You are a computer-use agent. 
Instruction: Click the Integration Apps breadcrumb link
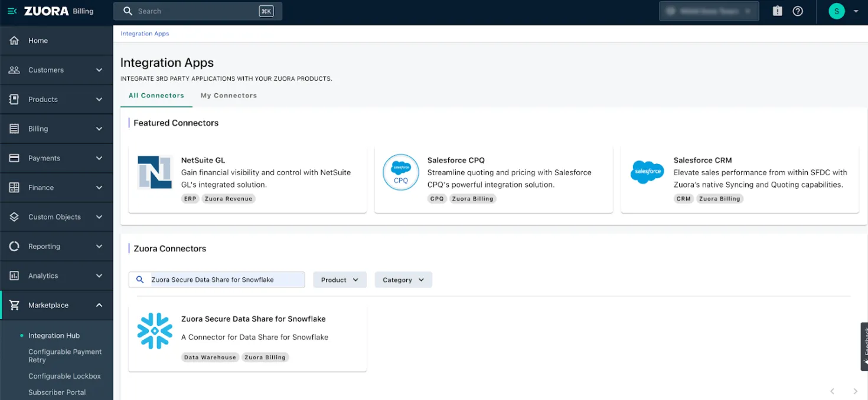[145, 34]
